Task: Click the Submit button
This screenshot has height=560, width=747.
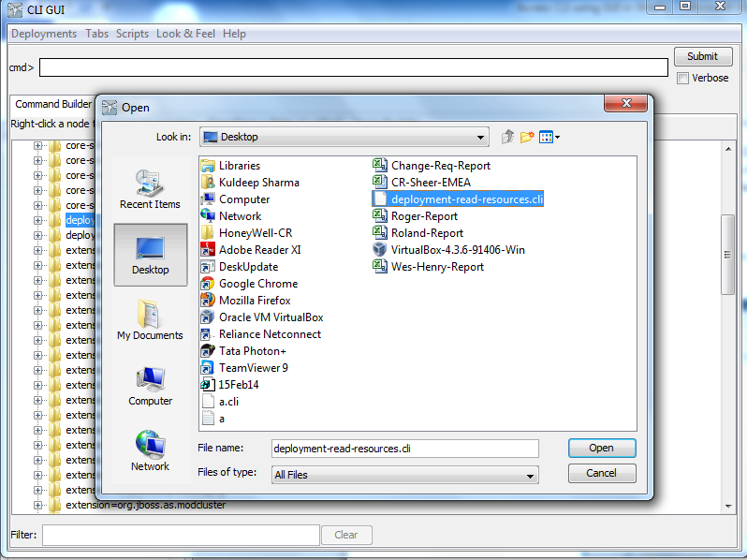Action: click(703, 56)
